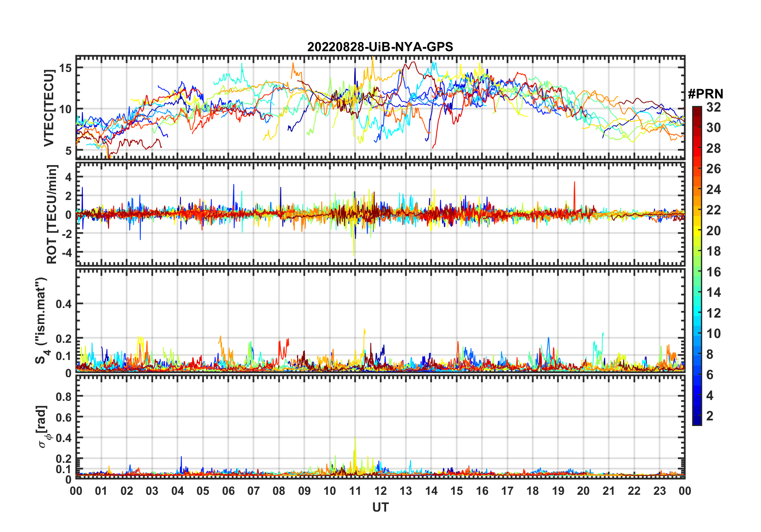Viewport: 761px width, 532px height.
Task: Click the sigma phi phase scintillation panel
Action: [380, 426]
